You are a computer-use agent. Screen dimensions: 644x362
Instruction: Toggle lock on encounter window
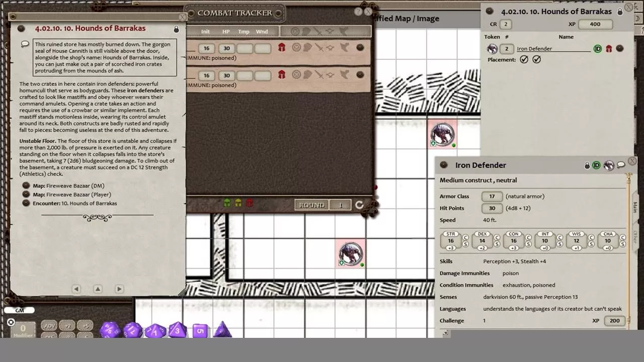[620, 11]
